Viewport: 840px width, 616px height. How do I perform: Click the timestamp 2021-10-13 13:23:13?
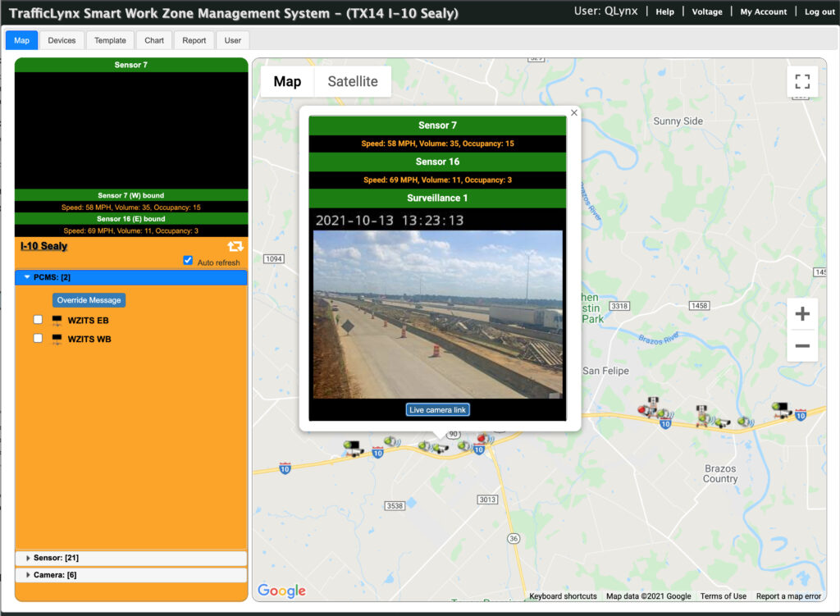point(390,221)
